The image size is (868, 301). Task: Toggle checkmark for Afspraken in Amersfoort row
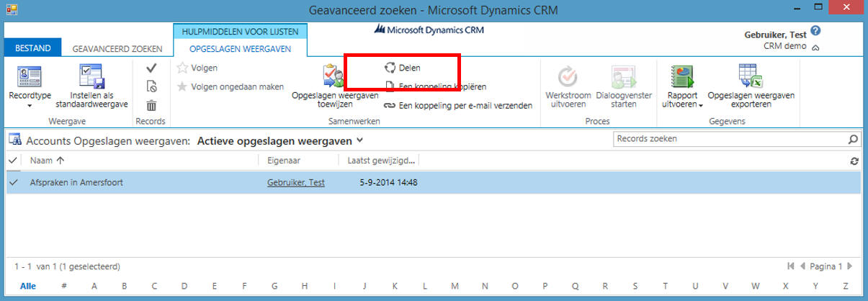point(13,183)
